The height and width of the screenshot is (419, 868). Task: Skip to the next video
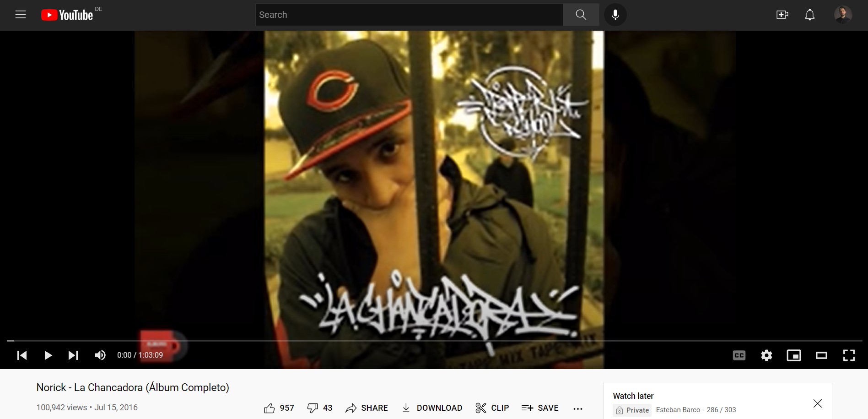click(73, 355)
